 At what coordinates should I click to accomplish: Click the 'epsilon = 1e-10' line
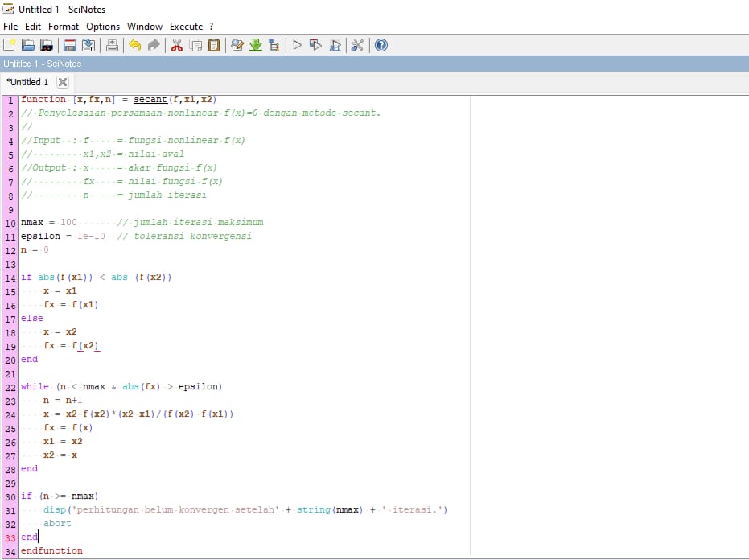pos(63,236)
